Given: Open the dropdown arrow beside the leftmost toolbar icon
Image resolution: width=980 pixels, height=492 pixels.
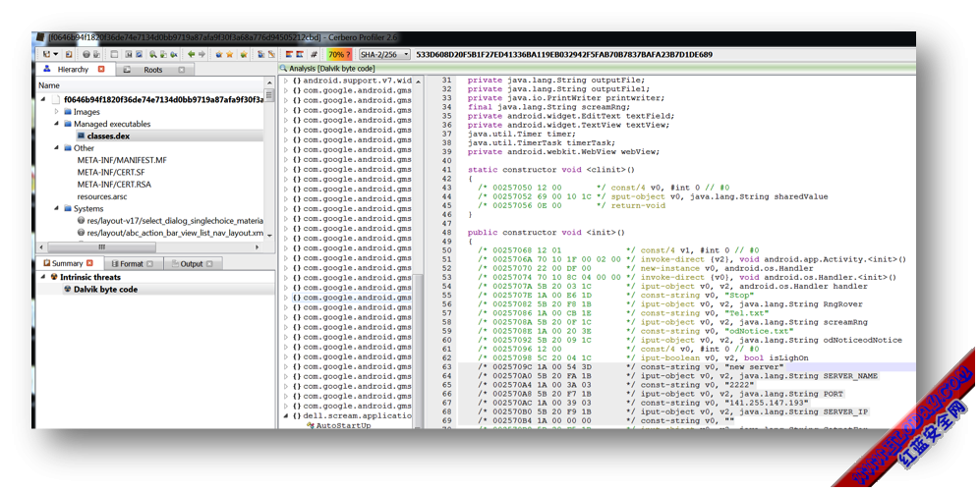Looking at the screenshot, I should click(55, 54).
